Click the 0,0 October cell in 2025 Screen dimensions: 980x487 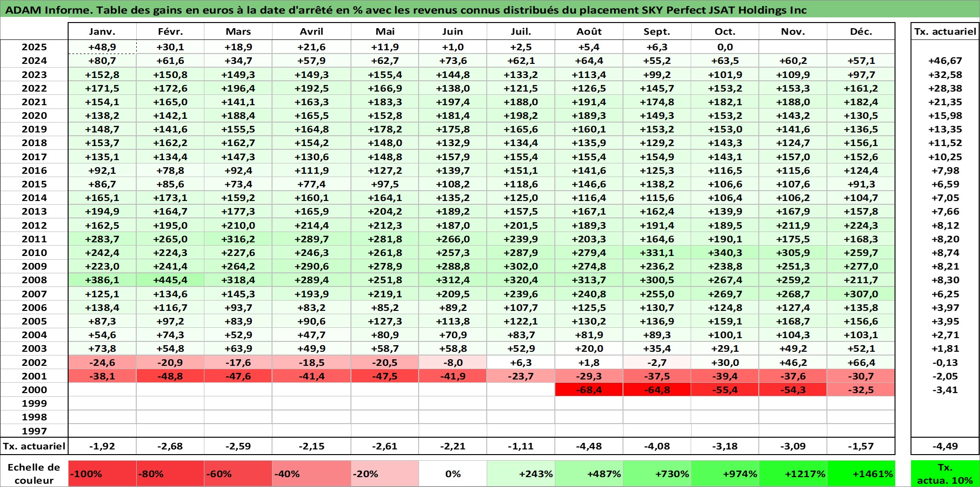(725, 47)
